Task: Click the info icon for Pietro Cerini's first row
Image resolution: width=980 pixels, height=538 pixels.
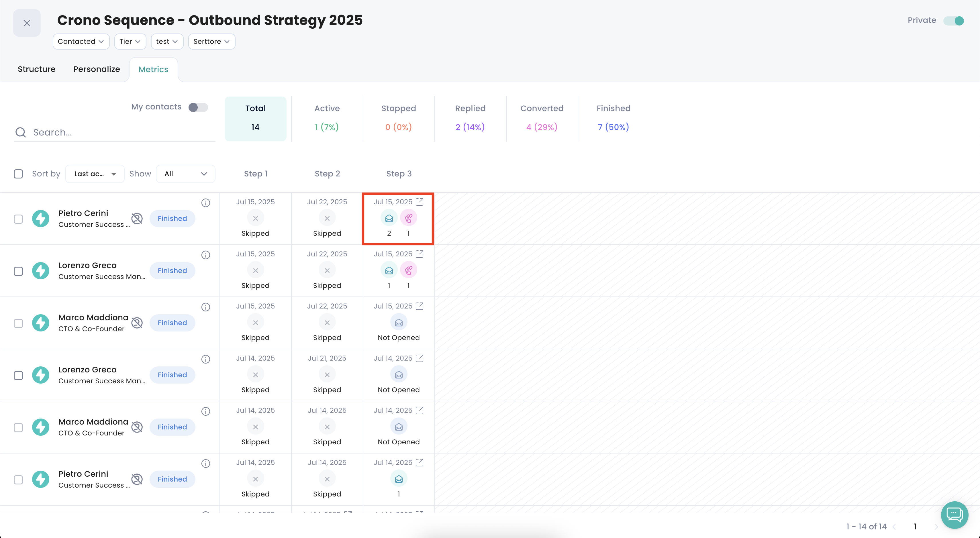Action: point(205,203)
